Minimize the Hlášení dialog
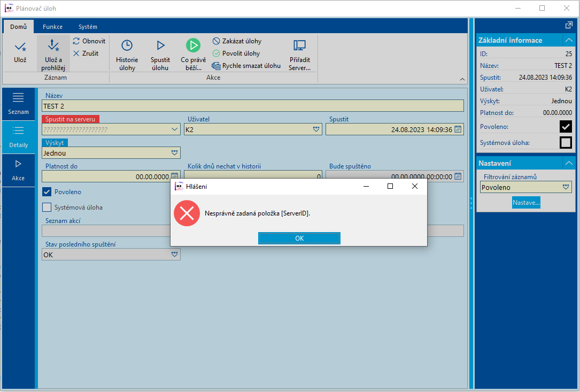Image resolution: width=580 pixels, height=392 pixels. (x=366, y=186)
